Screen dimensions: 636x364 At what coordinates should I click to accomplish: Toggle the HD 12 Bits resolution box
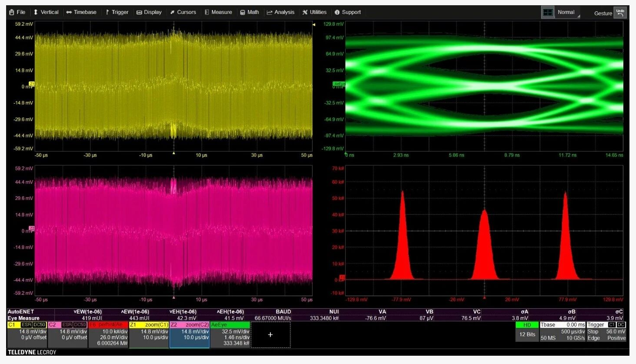coord(527,331)
